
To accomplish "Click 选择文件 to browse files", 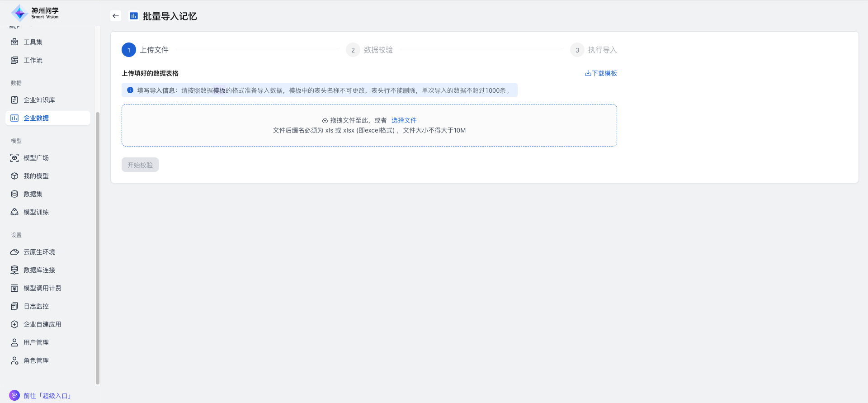I will coord(404,120).
